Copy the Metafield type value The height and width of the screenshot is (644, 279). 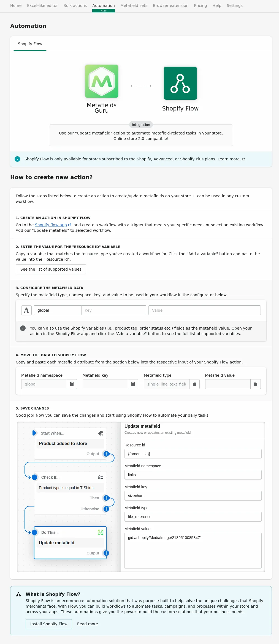[194, 384]
